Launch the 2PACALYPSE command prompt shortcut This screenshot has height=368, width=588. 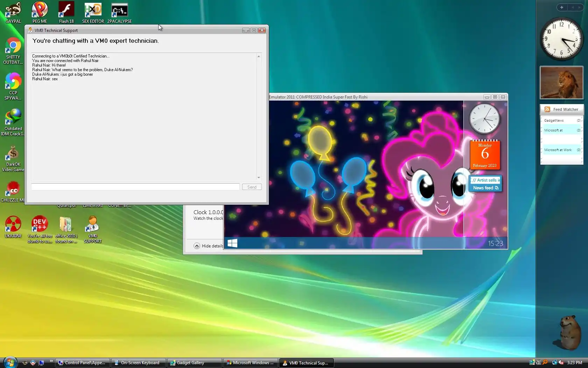[119, 13]
